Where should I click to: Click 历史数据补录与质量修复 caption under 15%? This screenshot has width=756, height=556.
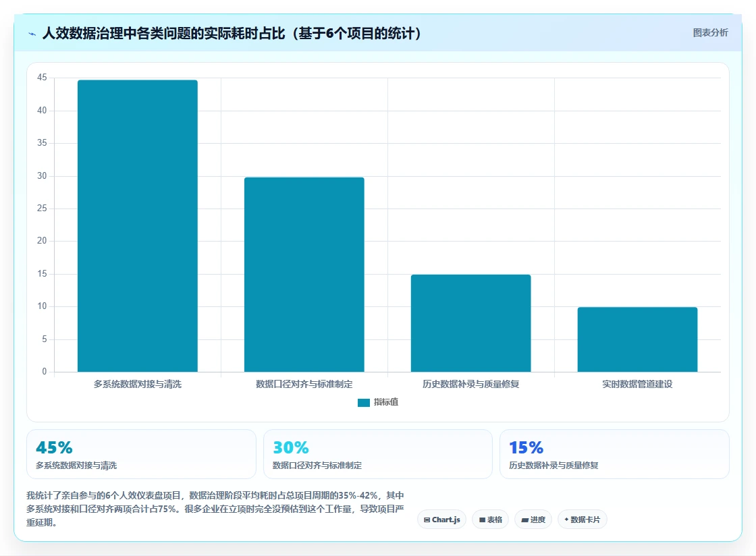(x=553, y=466)
